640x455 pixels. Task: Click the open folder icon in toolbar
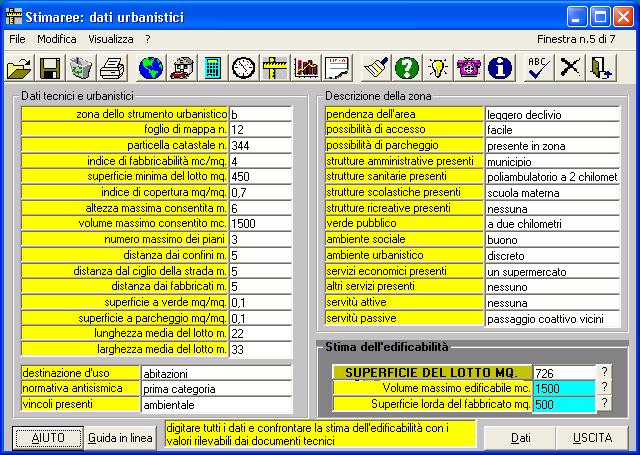click(20, 68)
